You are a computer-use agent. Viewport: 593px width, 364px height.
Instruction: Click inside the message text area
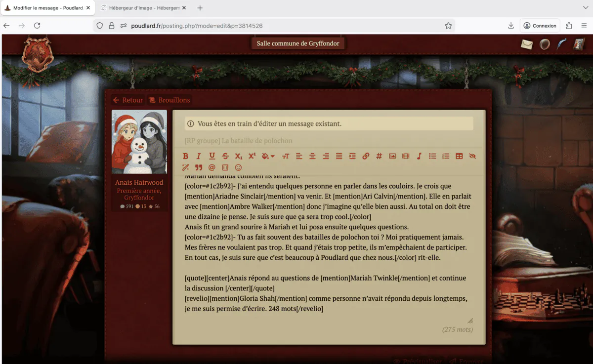[329, 247]
